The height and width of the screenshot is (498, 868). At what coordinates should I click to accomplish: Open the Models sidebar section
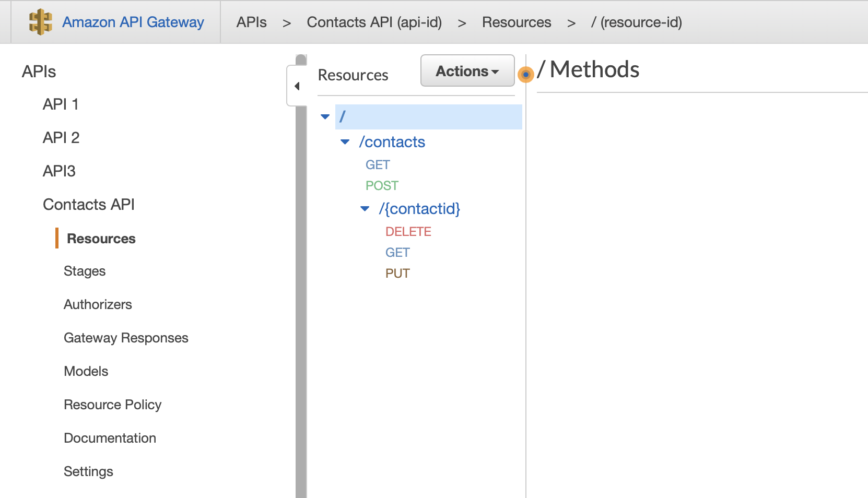click(86, 372)
